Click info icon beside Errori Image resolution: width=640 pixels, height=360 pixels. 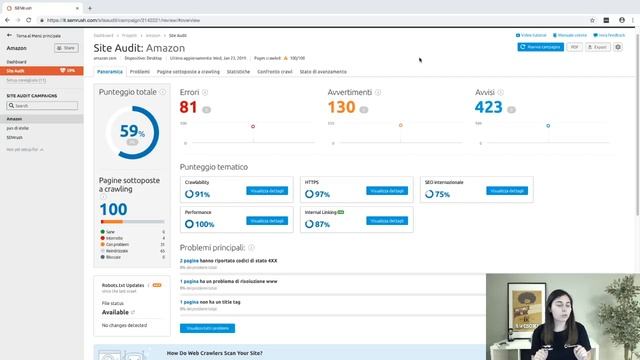[205, 92]
